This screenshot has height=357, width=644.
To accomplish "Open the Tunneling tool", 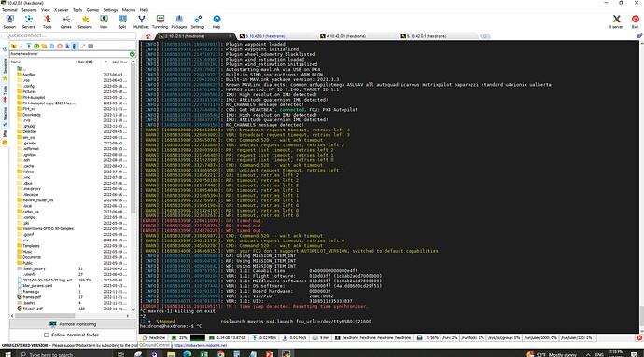I will tap(161, 21).
